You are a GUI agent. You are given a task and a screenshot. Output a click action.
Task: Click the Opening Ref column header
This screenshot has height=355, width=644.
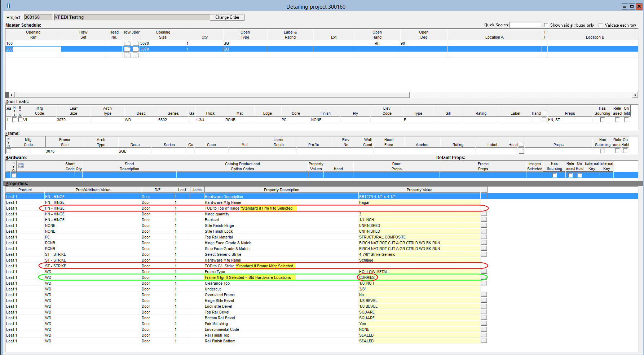33,35
